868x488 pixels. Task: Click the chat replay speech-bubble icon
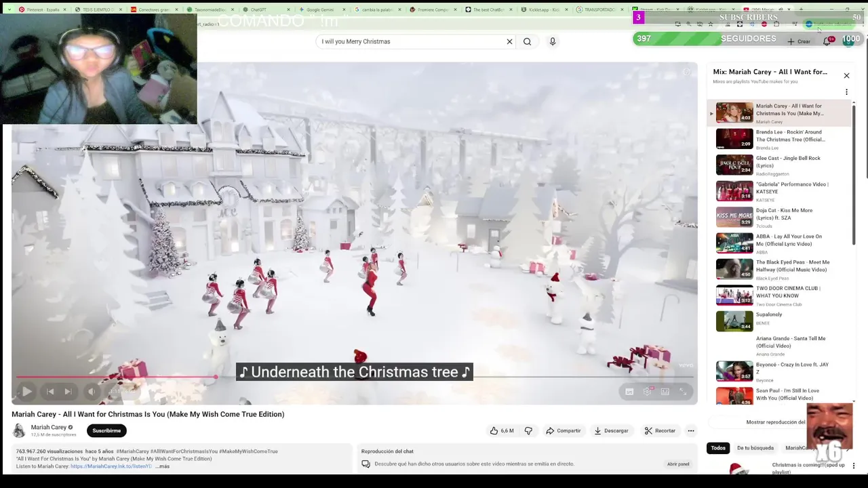366,464
